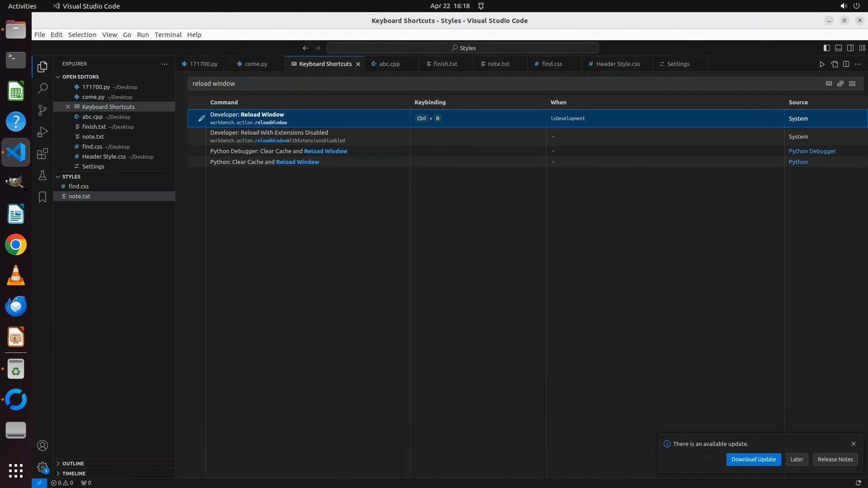The width and height of the screenshot is (868, 488).
Task: Switch to the Header Style.css tab
Action: pyautogui.click(x=617, y=64)
